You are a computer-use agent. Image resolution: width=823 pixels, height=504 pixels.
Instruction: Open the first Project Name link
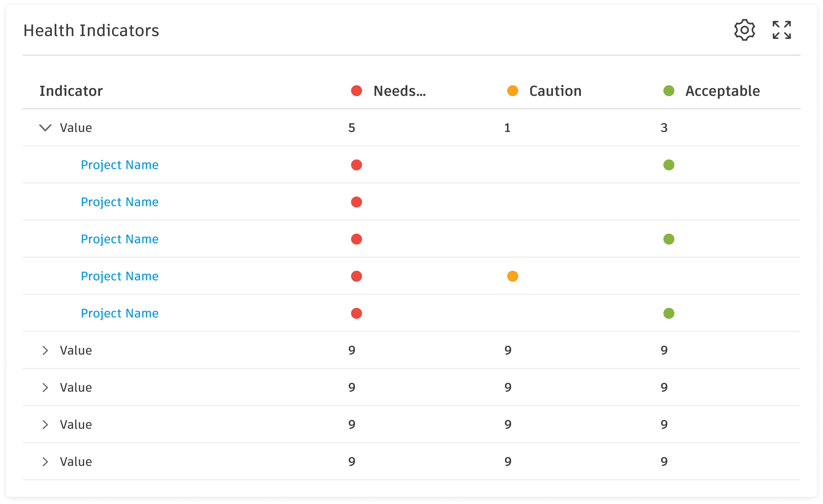[x=120, y=165]
